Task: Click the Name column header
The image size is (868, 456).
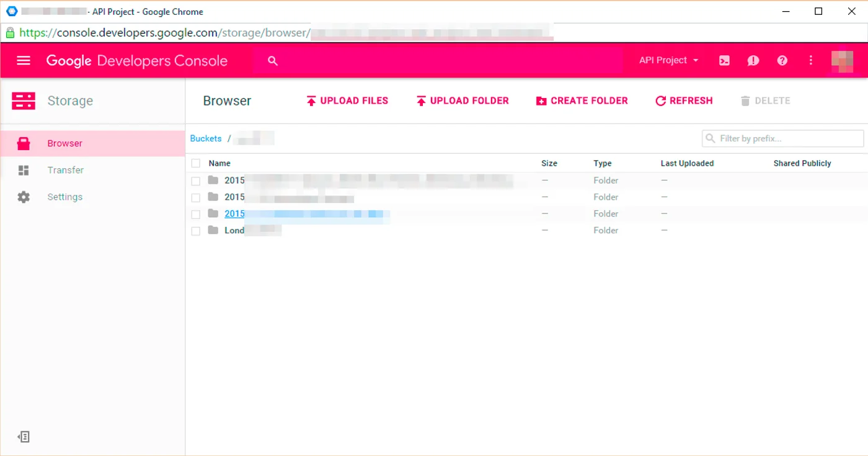Action: pyautogui.click(x=219, y=163)
